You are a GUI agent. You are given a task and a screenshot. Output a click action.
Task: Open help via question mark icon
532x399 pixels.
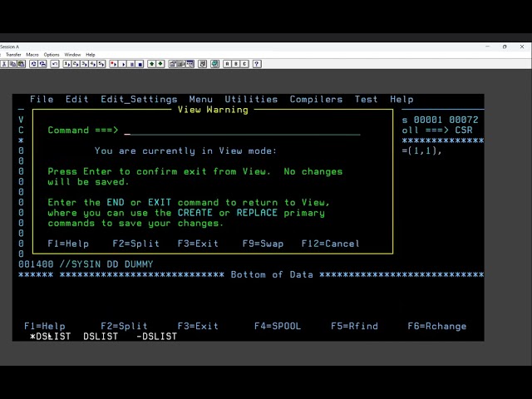tap(257, 64)
